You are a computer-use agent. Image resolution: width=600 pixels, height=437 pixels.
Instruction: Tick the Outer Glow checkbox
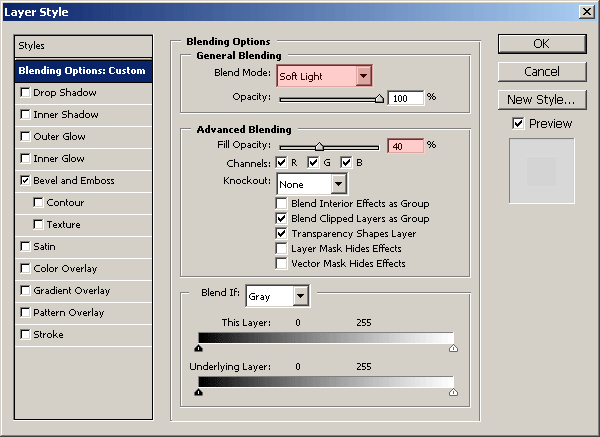[x=25, y=137]
